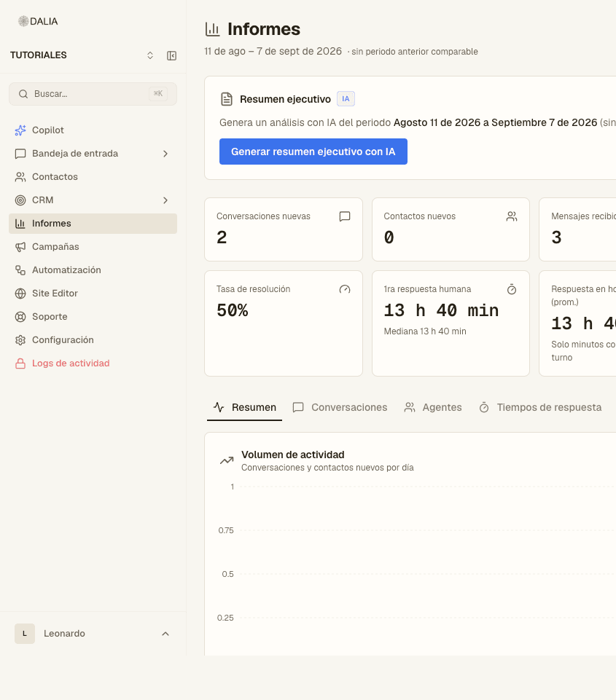Image resolution: width=616 pixels, height=700 pixels.
Task: Go to Soporte
Action: click(93, 317)
